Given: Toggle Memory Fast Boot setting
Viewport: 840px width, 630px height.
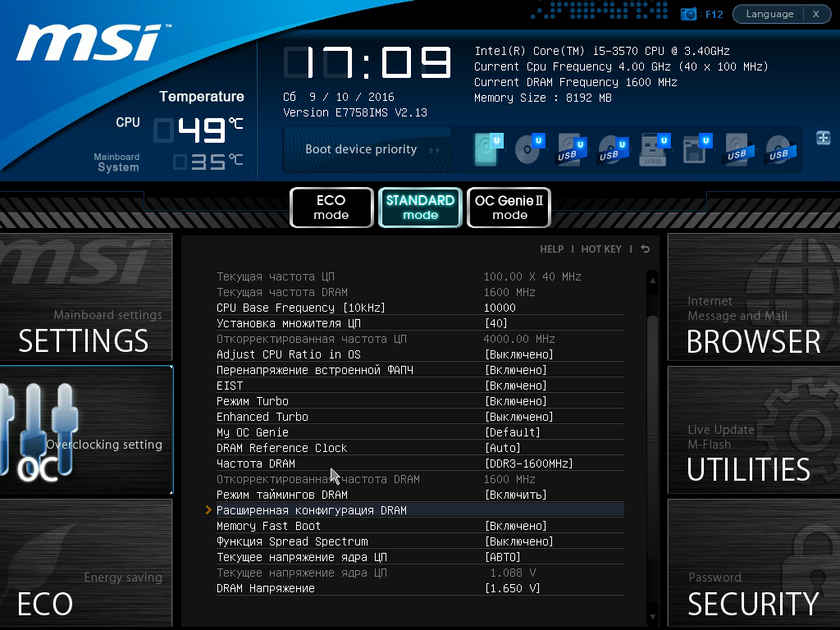Looking at the screenshot, I should click(420, 526).
